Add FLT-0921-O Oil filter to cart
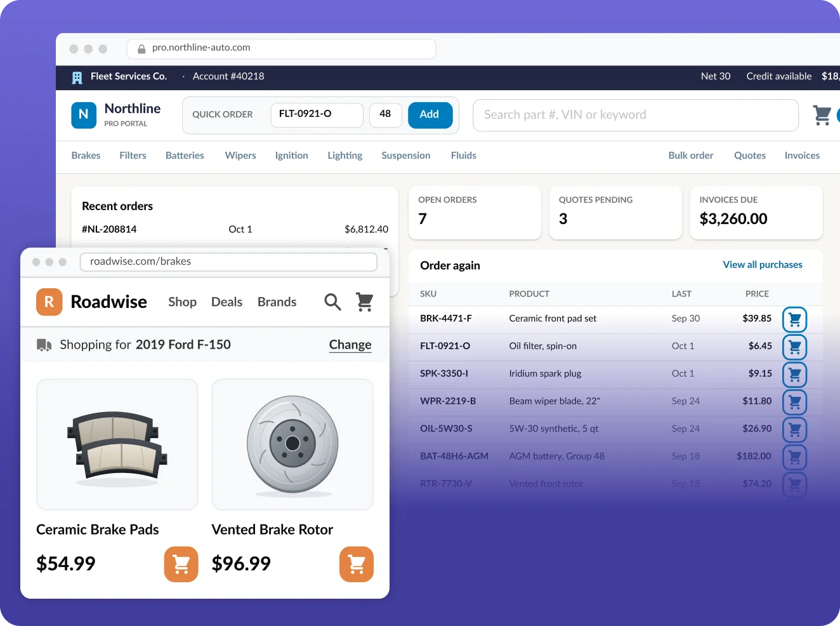The height and width of the screenshot is (626, 840). [794, 347]
